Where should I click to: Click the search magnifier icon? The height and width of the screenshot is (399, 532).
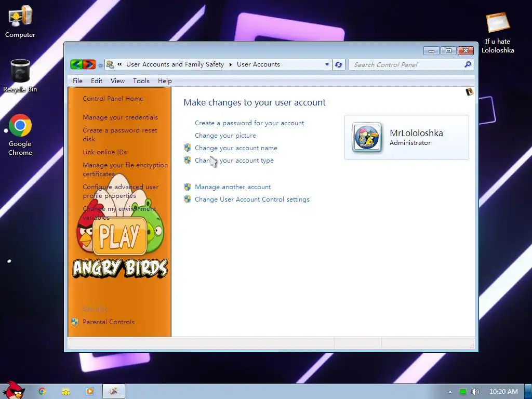pyautogui.click(x=468, y=64)
